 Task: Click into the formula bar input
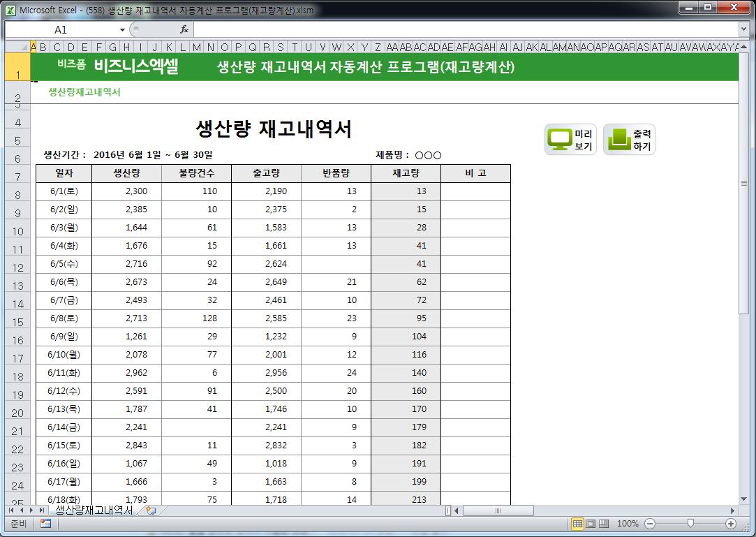(x=466, y=30)
